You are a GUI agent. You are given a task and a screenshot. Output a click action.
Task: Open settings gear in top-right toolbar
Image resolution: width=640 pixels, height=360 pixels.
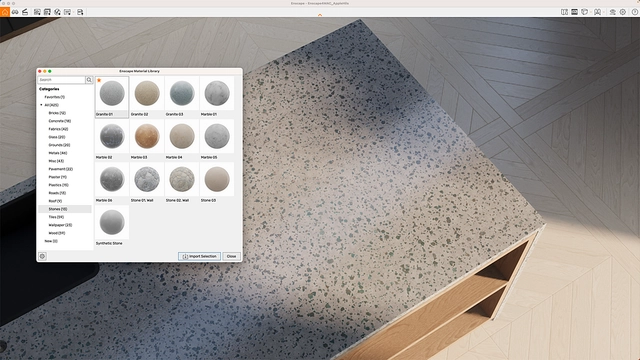[623, 12]
